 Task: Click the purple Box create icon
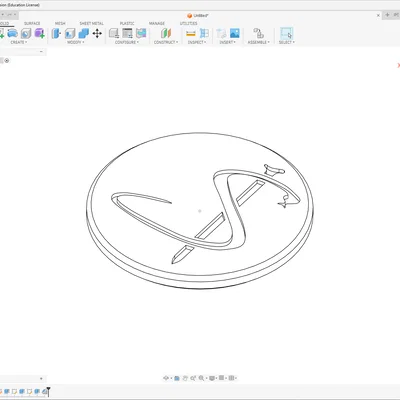point(39,33)
